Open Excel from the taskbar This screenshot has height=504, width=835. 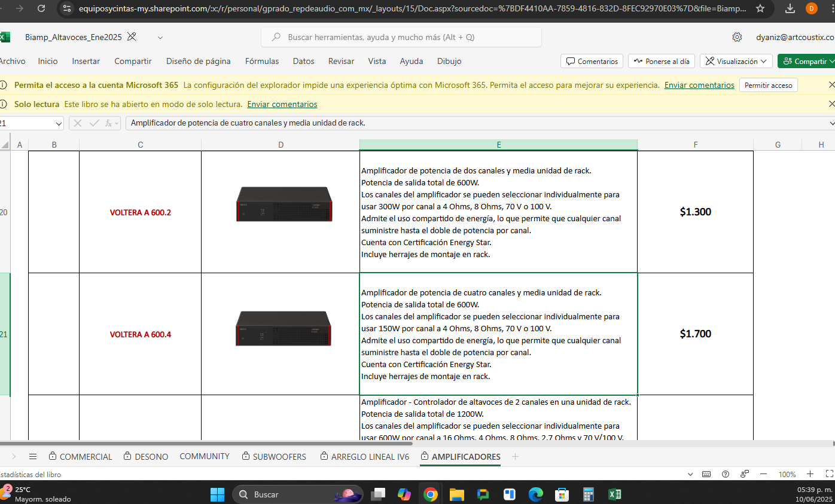pos(614,494)
